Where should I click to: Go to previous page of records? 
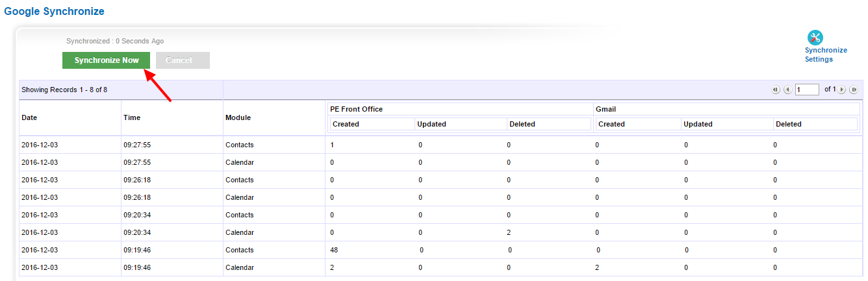787,90
